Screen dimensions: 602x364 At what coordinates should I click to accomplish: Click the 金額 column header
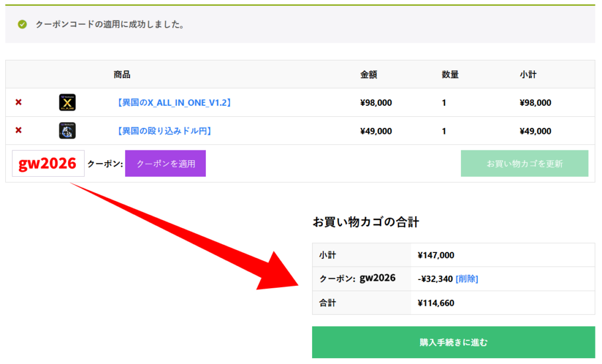[369, 74]
